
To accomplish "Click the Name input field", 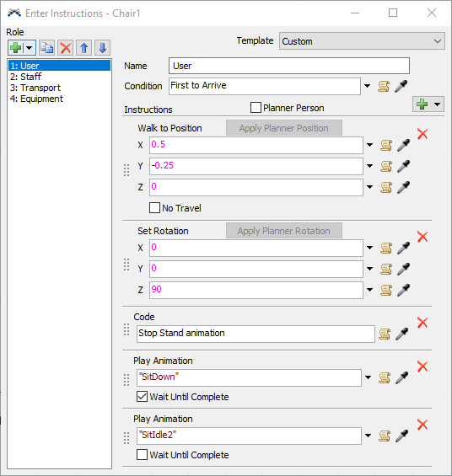I will (289, 66).
